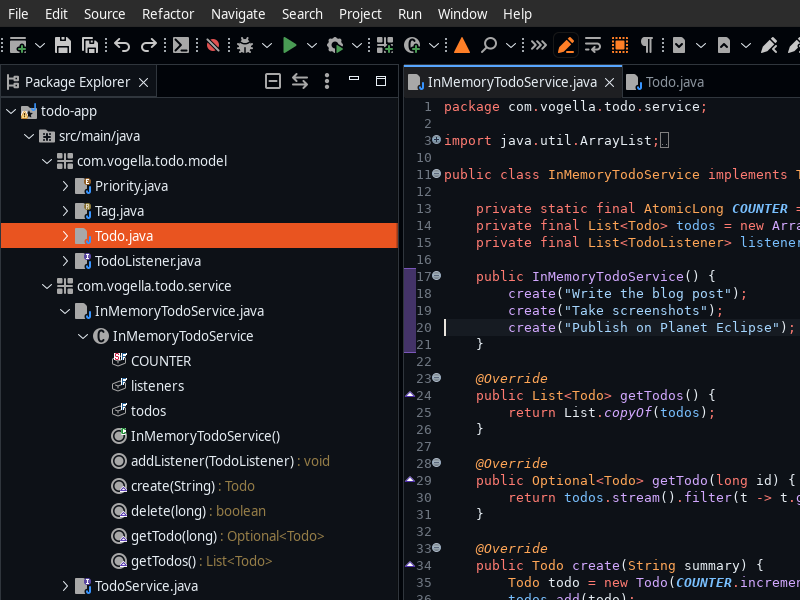Collapse the todo-app project node
The width and height of the screenshot is (800, 600).
coord(11,111)
